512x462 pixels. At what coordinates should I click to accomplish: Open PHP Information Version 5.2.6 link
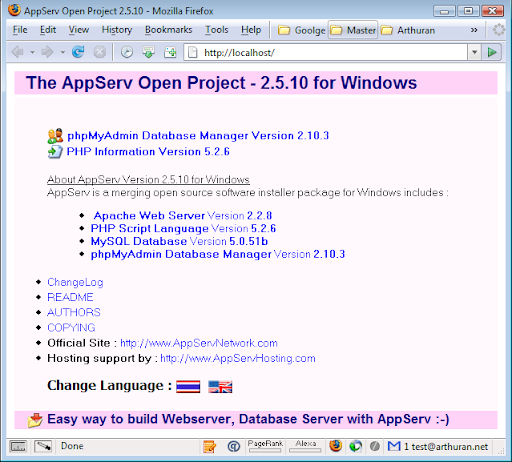(x=148, y=152)
